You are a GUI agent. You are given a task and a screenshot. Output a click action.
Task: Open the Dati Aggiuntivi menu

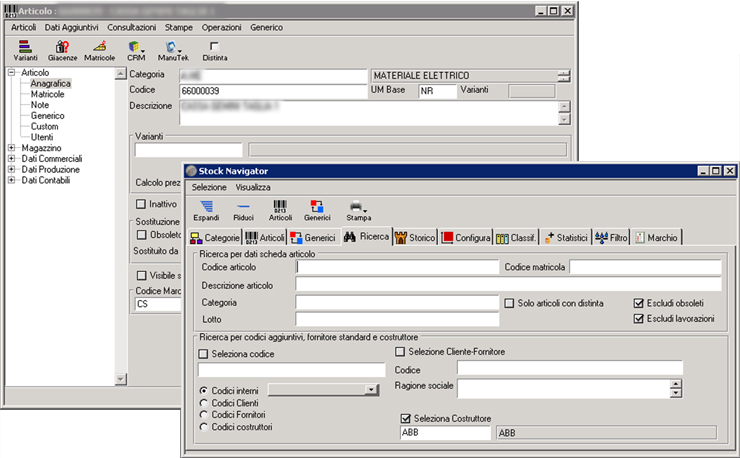71,27
